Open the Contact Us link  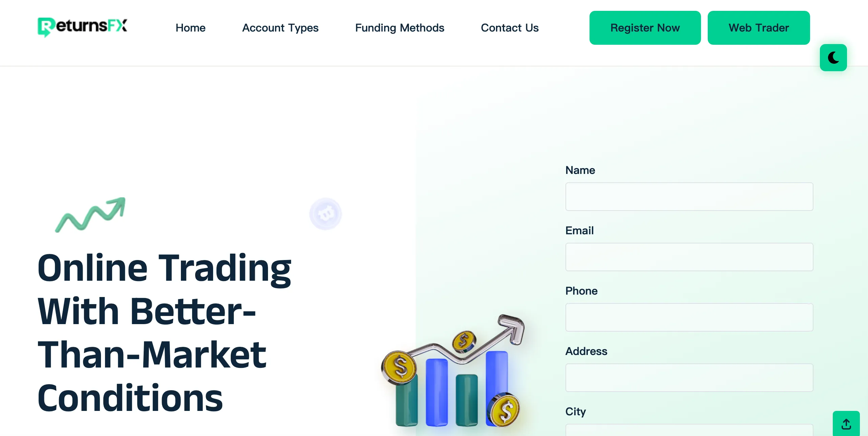510,28
